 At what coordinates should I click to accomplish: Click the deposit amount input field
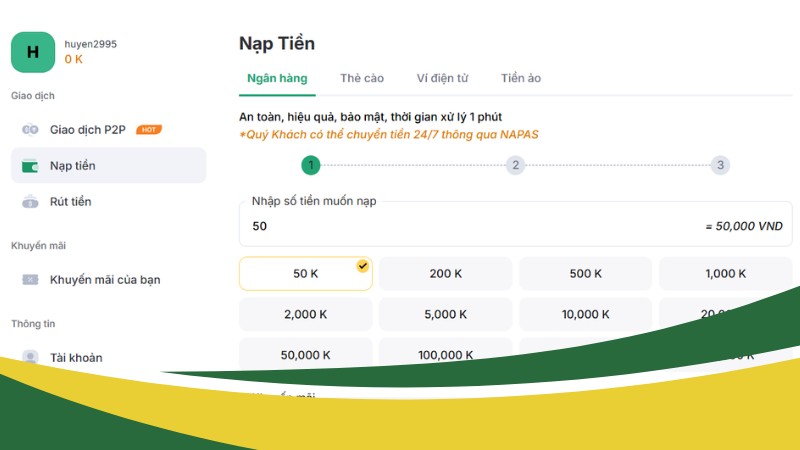pyautogui.click(x=470, y=227)
